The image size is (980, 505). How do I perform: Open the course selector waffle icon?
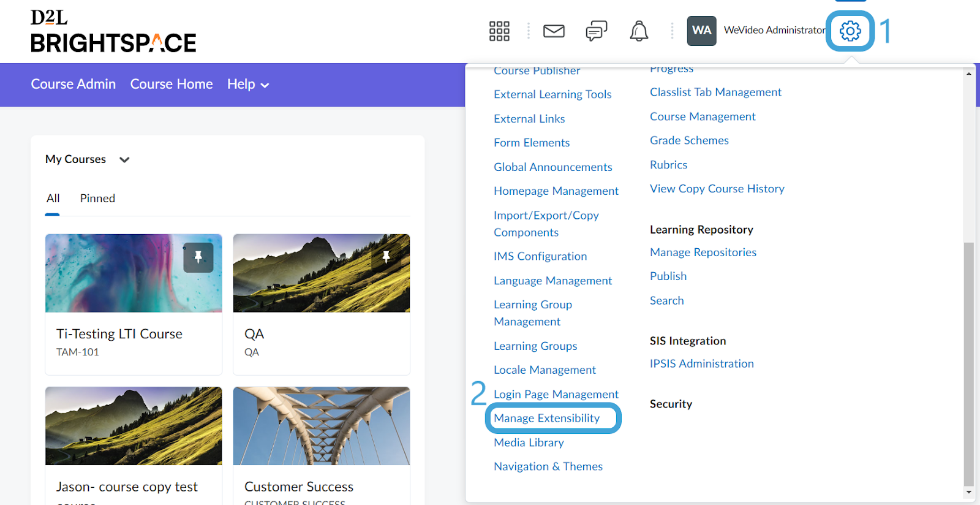coord(499,31)
